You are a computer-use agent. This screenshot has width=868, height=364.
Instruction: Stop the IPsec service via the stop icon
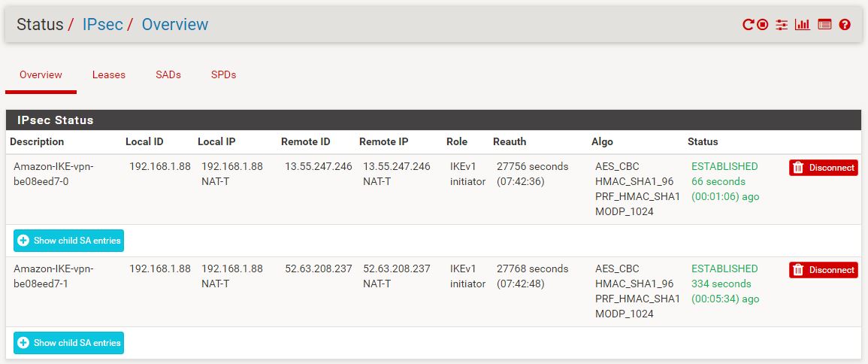point(763,24)
